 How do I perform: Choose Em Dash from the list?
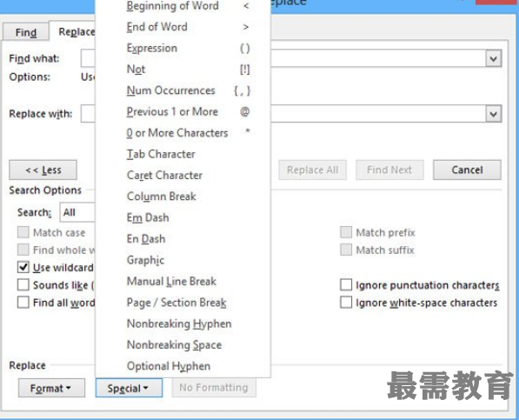[x=183, y=217]
